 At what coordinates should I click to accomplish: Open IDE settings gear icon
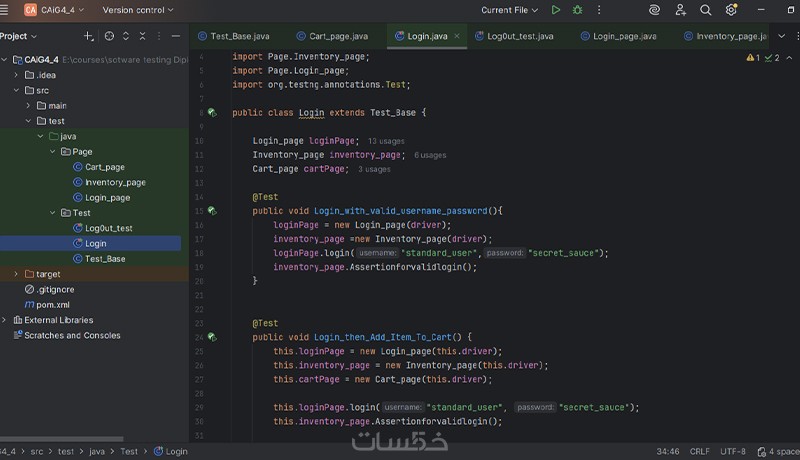731,10
